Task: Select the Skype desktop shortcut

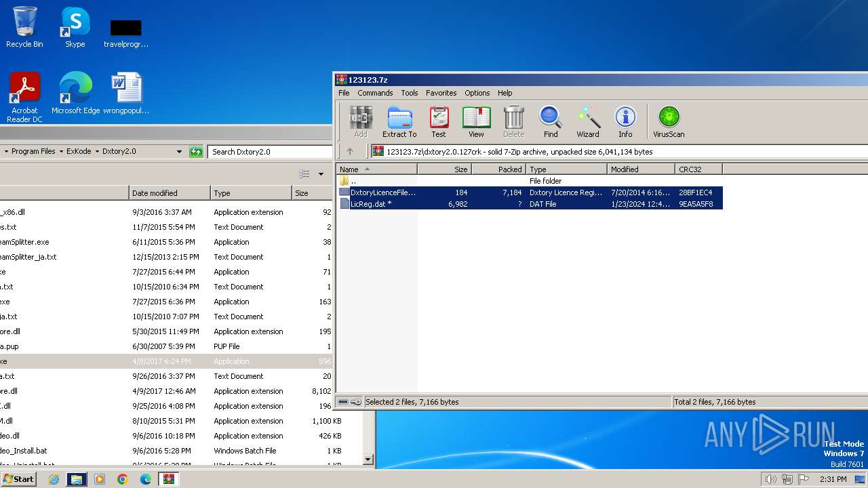Action: point(75,27)
